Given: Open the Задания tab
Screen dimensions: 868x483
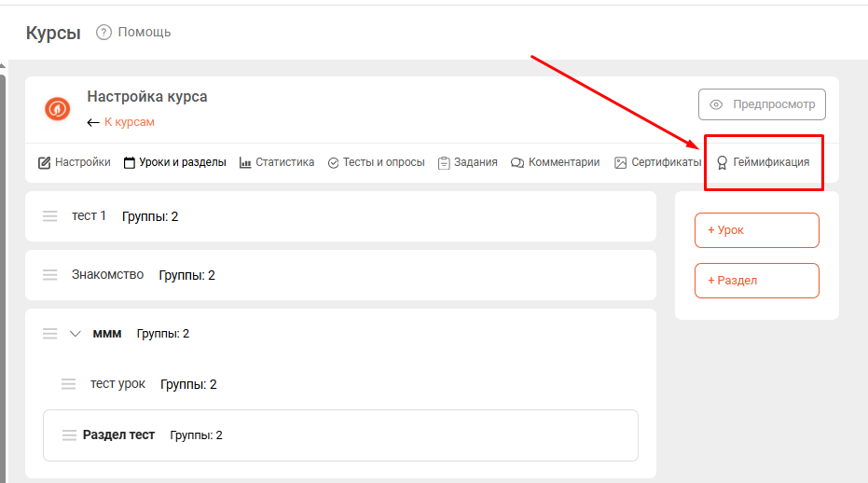Looking at the screenshot, I should 467,162.
